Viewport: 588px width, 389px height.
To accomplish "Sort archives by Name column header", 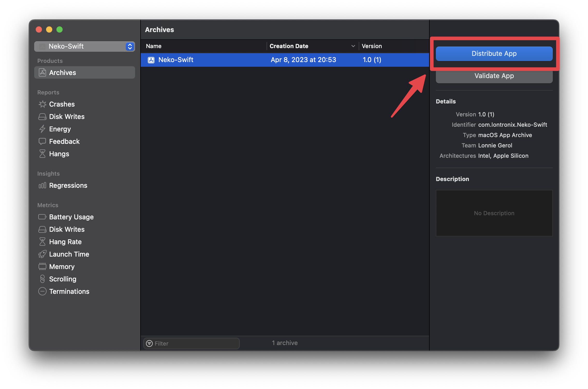I will tap(154, 46).
